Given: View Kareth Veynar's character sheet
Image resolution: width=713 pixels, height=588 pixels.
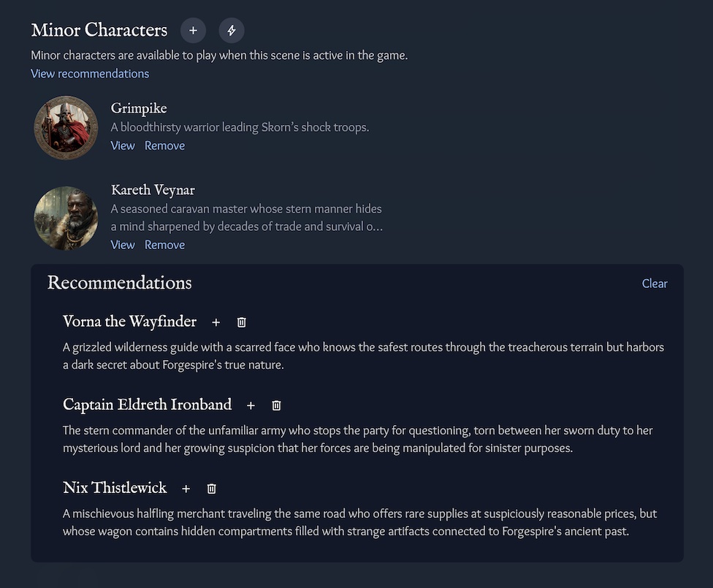Looking at the screenshot, I should coord(122,245).
